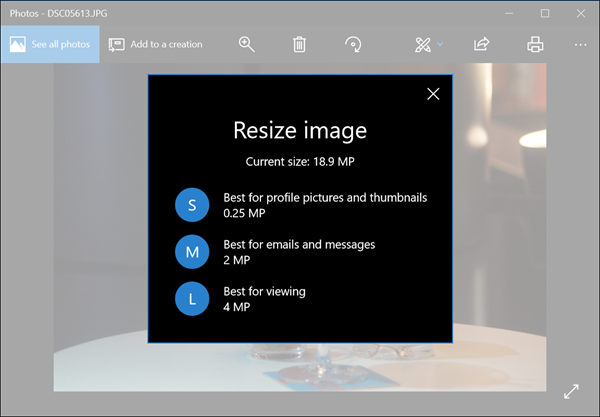Pick the L size circle
The width and height of the screenshot is (600, 417).
[x=192, y=299]
